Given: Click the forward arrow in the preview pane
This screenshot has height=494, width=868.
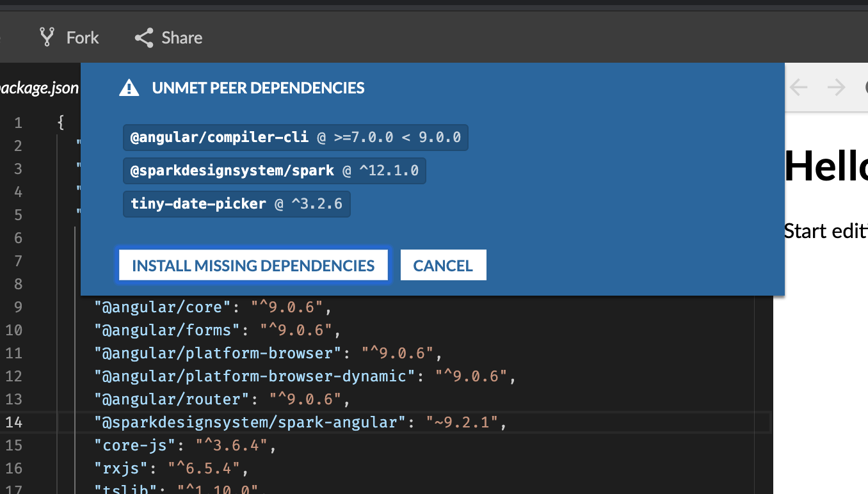Looking at the screenshot, I should coord(835,87).
